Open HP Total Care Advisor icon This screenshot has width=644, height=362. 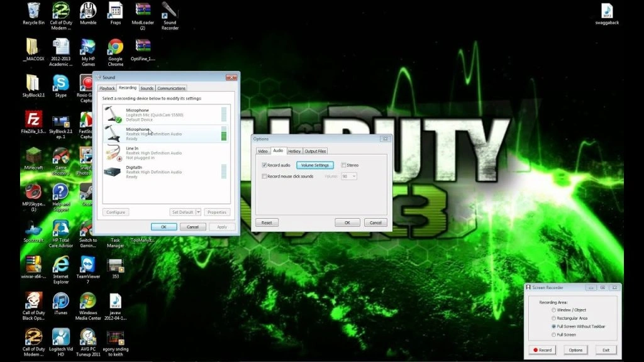[61, 234]
